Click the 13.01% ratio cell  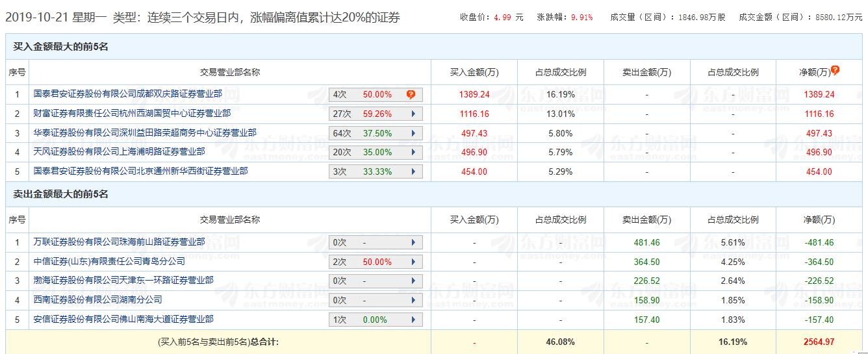coord(560,114)
